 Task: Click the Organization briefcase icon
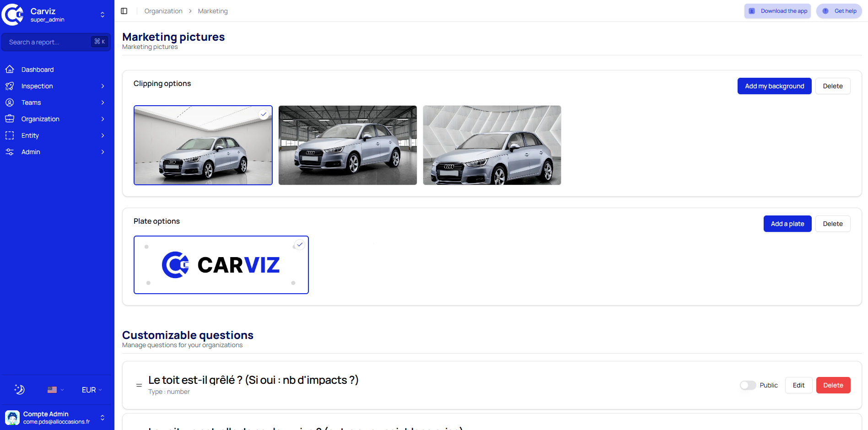(10, 119)
